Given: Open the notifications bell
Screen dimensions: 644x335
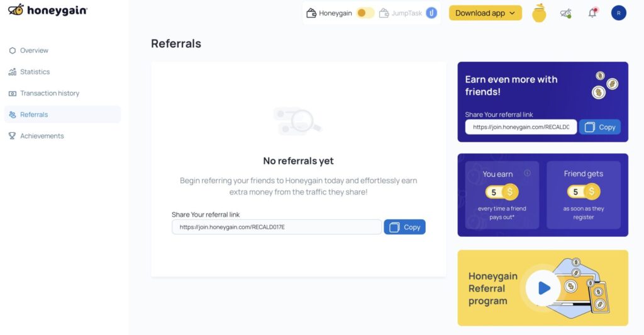Looking at the screenshot, I should 592,13.
